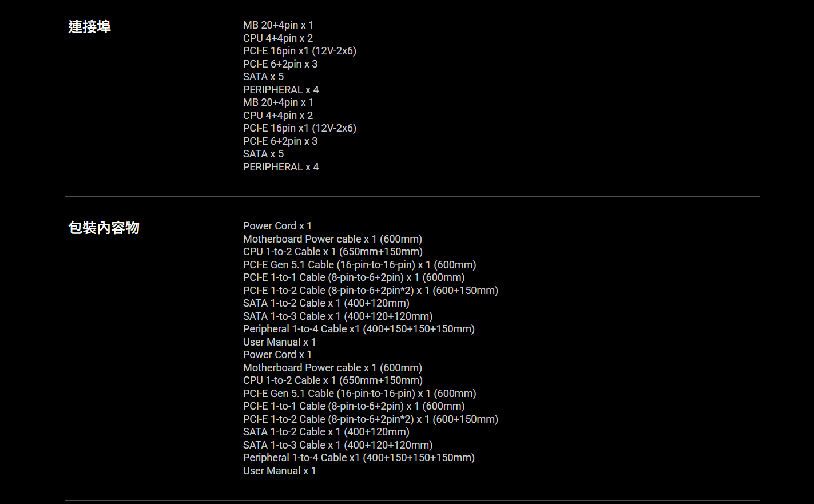Select the first Peripheral 1-to-4 Cable line
The height and width of the screenshot is (504, 814).
tap(359, 329)
